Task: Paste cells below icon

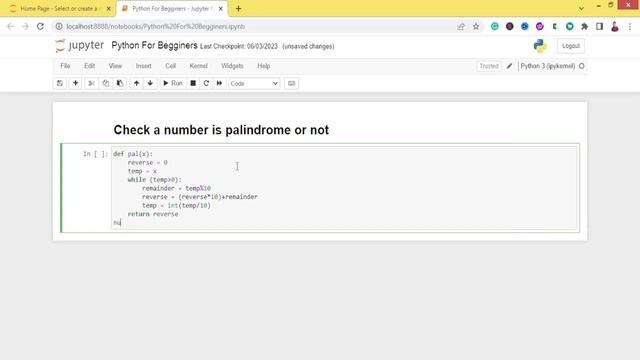Action: [120, 83]
